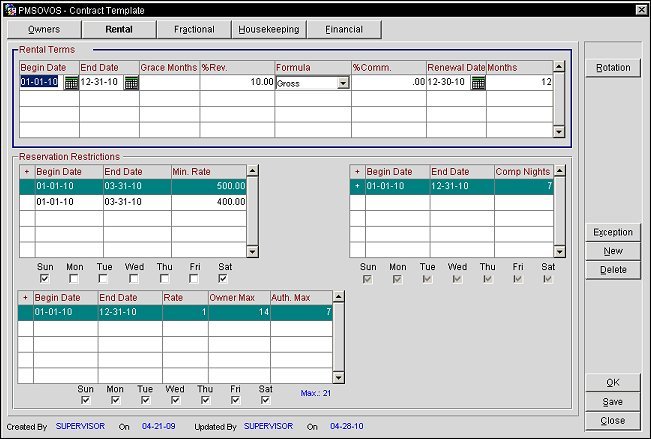This screenshot has height=439, width=651.
Task: Toggle the Wed checkbox under Owner Max table
Action: 174,401
